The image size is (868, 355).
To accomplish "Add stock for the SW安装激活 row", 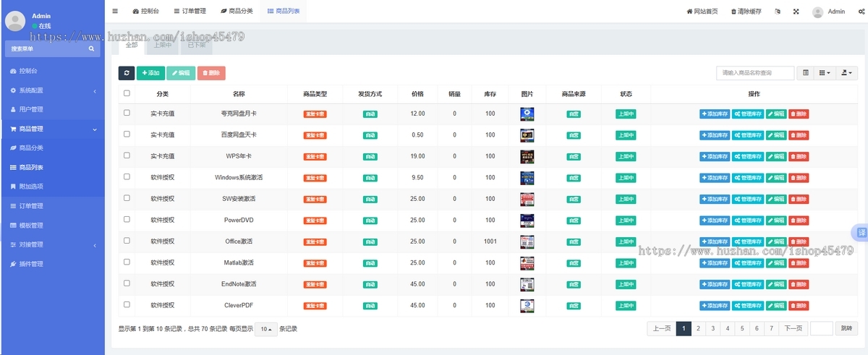I will [x=715, y=200].
